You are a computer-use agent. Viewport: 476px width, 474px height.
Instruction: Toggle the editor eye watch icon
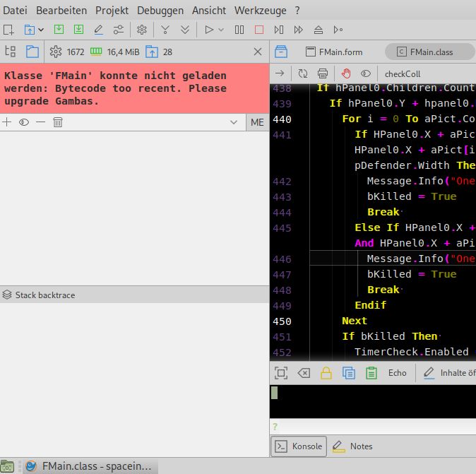pyautogui.click(x=366, y=73)
